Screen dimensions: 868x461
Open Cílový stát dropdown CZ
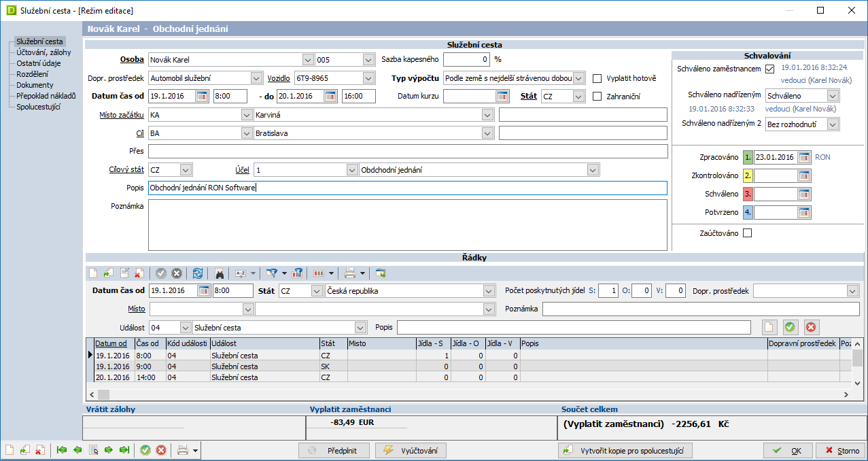pos(186,170)
